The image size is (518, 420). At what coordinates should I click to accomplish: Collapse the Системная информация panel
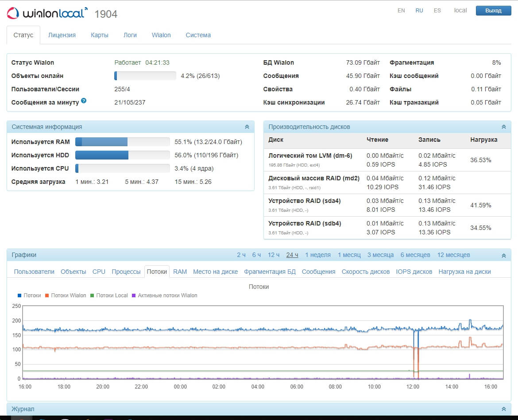click(247, 127)
